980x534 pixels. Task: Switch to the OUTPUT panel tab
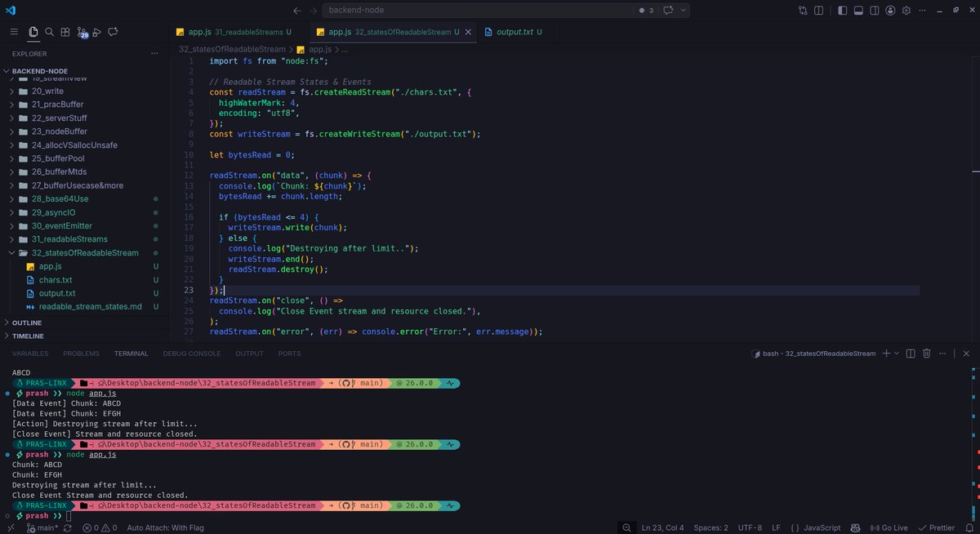click(249, 354)
